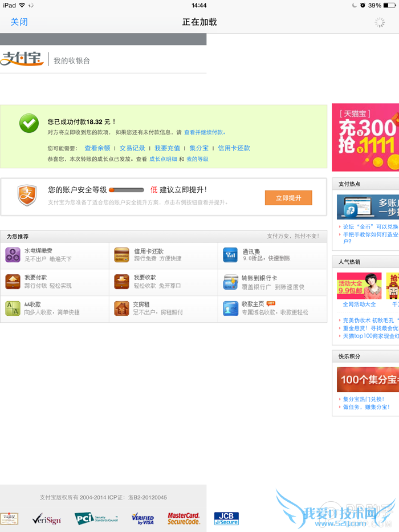Open the 做任务,赚集分宝! link
The image size is (399, 532).
[366, 407]
